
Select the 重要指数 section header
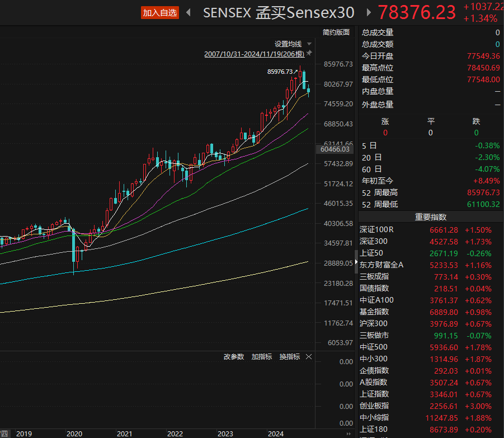(x=431, y=217)
